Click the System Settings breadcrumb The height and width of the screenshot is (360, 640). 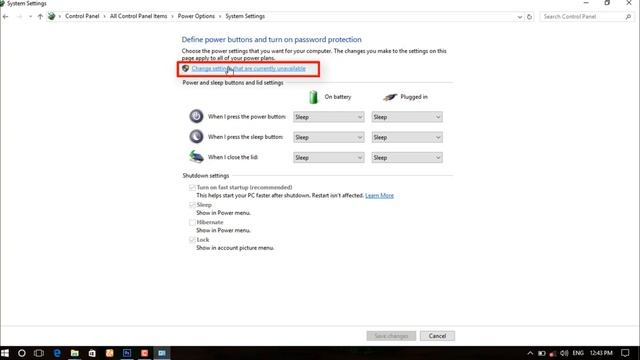tap(245, 16)
